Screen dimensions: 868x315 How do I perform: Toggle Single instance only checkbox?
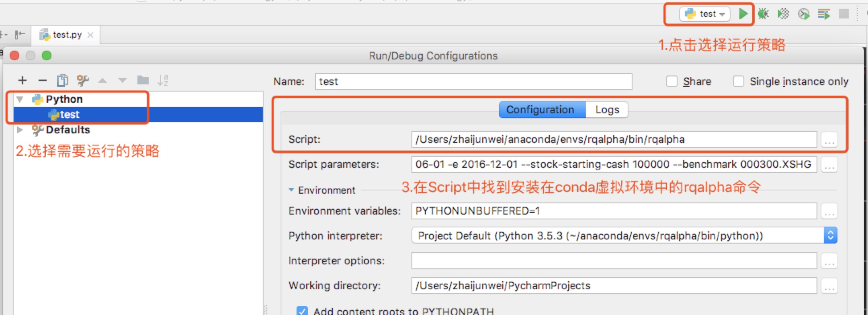(739, 82)
